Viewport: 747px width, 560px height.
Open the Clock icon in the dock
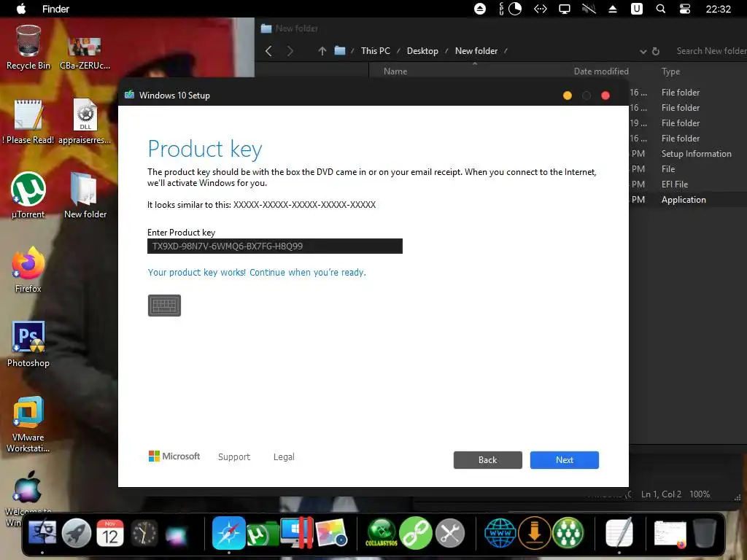[144, 533]
